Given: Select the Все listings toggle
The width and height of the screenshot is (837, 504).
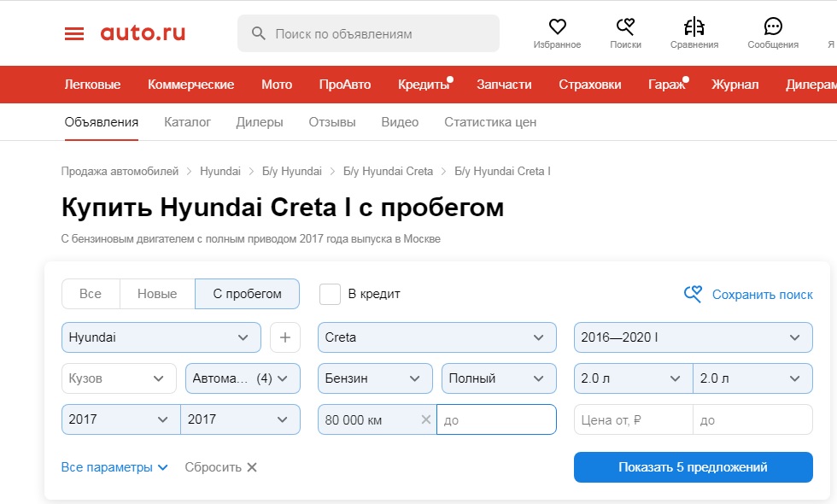Looking at the screenshot, I should [x=91, y=294].
